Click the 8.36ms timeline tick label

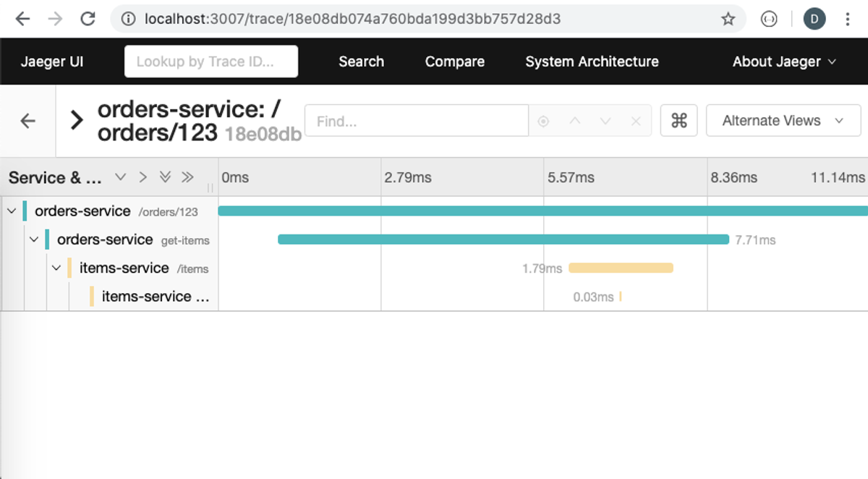coord(734,177)
